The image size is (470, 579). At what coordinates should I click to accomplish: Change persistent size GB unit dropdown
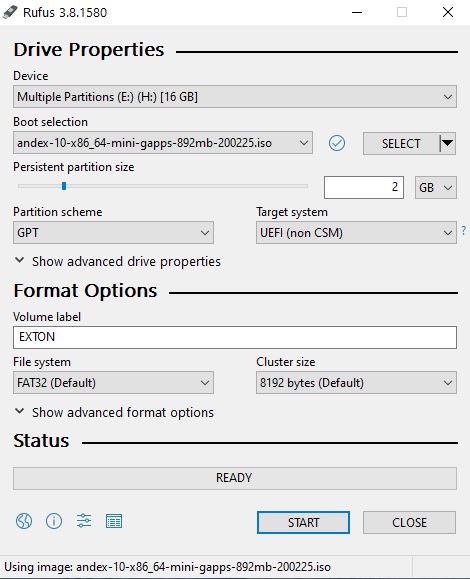tap(436, 188)
